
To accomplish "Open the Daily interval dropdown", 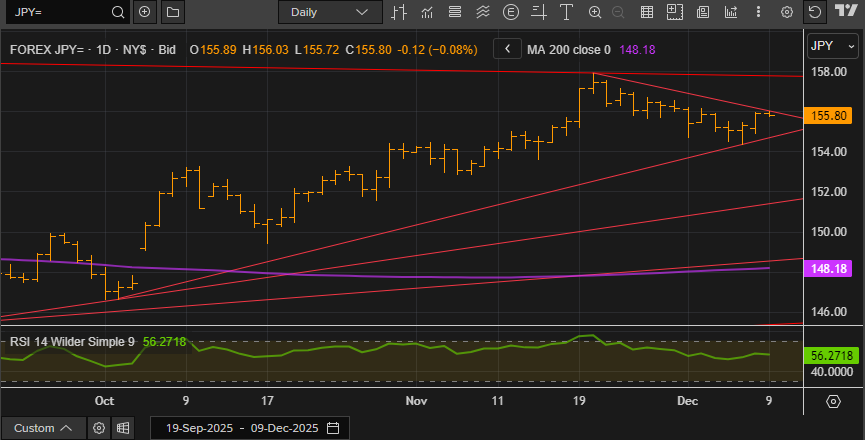I will point(329,12).
